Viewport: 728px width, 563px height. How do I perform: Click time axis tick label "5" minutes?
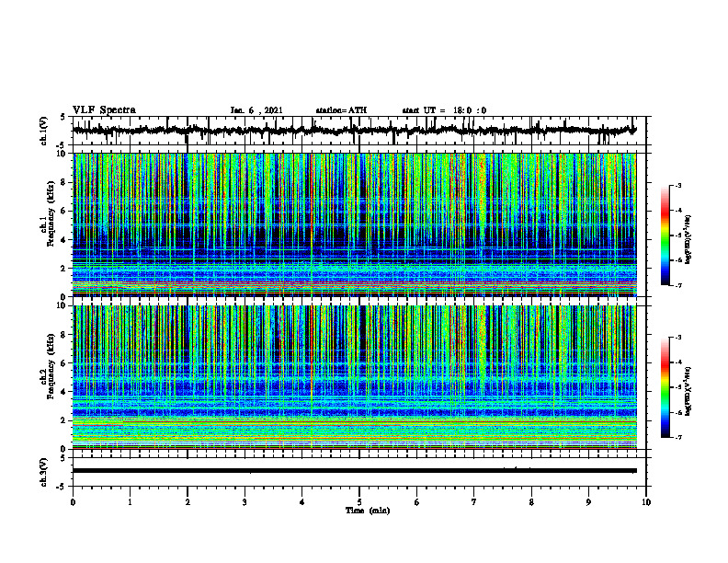(x=359, y=502)
